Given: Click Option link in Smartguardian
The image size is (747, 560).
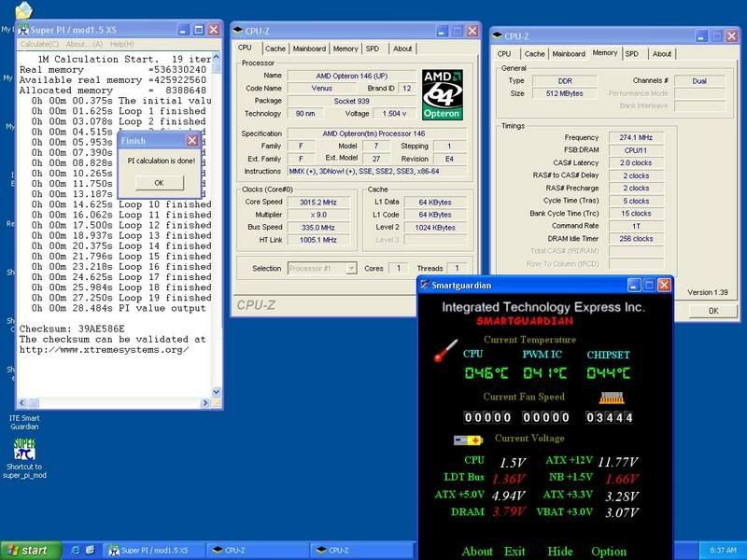Looking at the screenshot, I should 609,552.
